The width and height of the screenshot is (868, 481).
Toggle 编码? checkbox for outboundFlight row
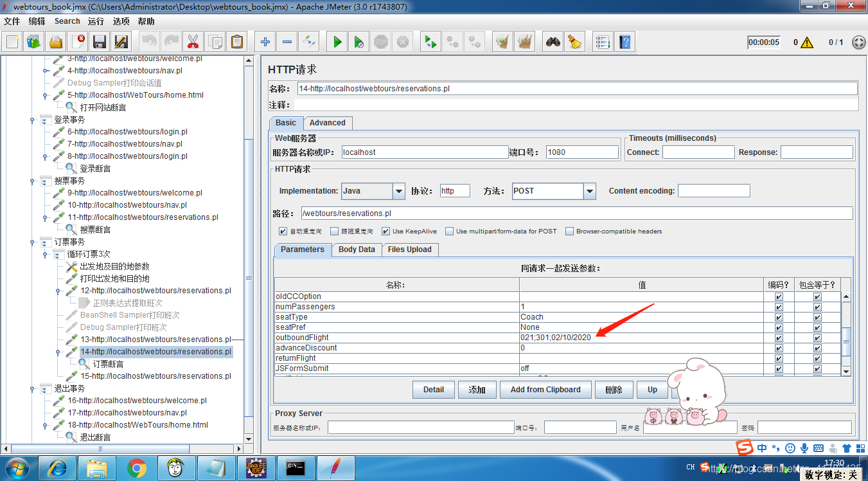(779, 338)
